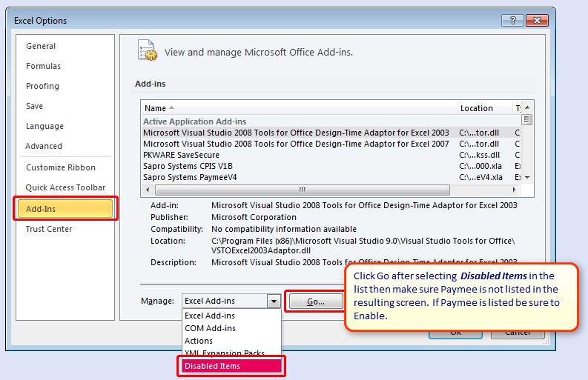
Task: Click the Add-ins gear page icon
Action: click(147, 50)
